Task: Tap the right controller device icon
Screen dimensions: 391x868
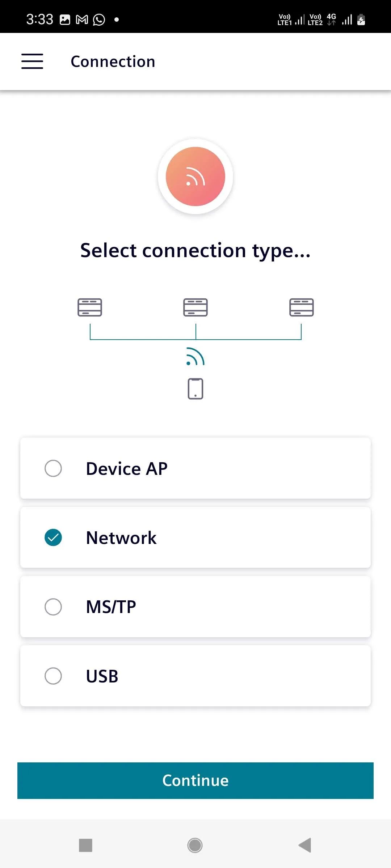Action: [301, 307]
